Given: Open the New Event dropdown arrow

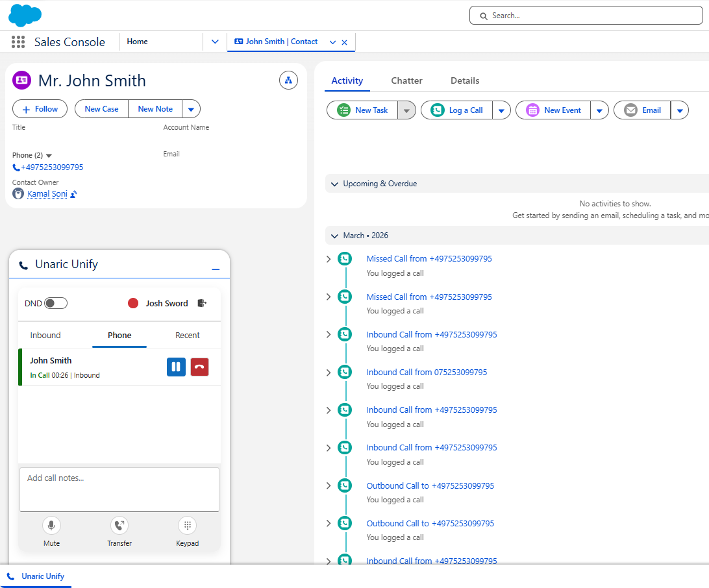Looking at the screenshot, I should coord(599,110).
